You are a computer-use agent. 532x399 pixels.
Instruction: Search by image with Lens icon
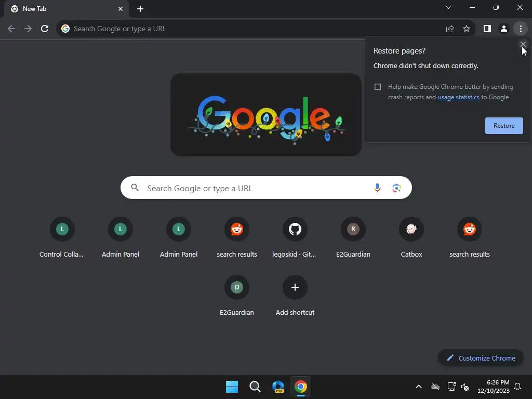point(396,188)
